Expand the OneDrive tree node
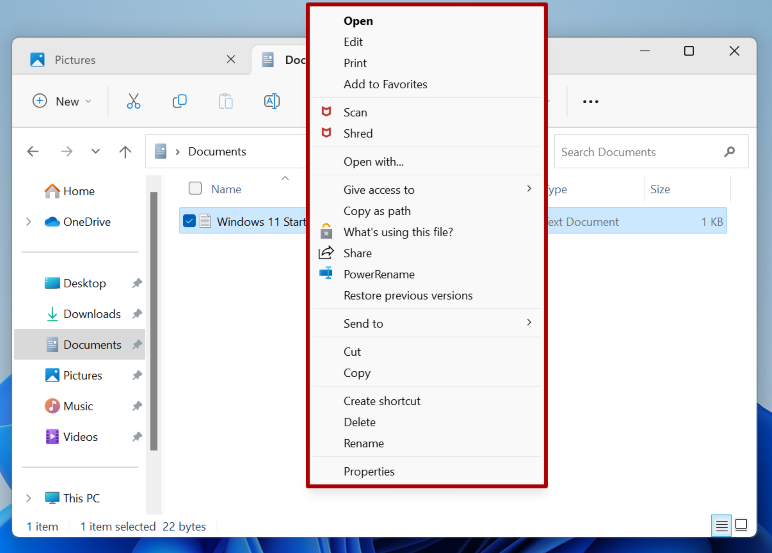The image size is (772, 553). [29, 222]
